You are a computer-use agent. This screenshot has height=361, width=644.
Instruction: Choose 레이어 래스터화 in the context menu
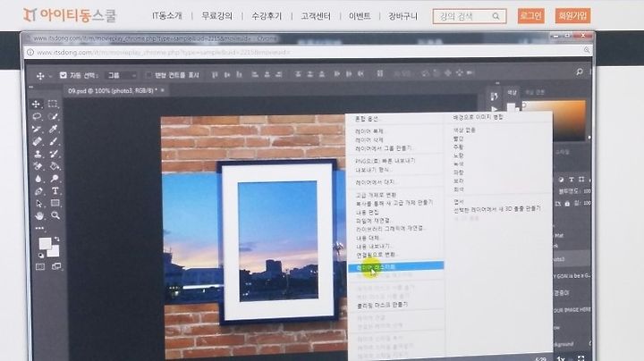pyautogui.click(x=395, y=266)
